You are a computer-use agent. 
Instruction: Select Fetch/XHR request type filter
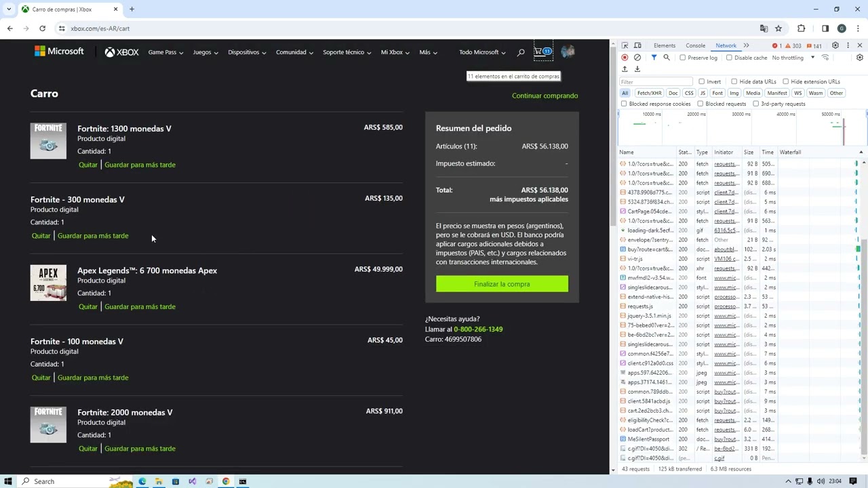[649, 93]
